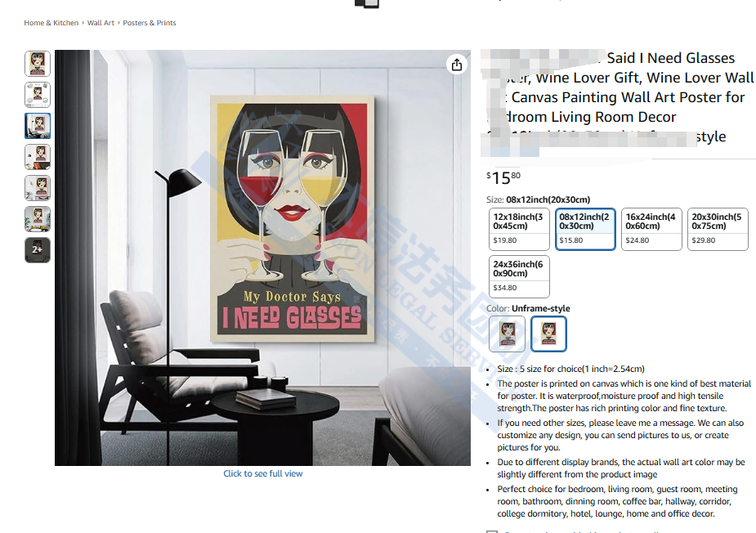This screenshot has height=533, width=756.
Task: Open Posters & Prints breadcrumb link
Action: [x=150, y=23]
